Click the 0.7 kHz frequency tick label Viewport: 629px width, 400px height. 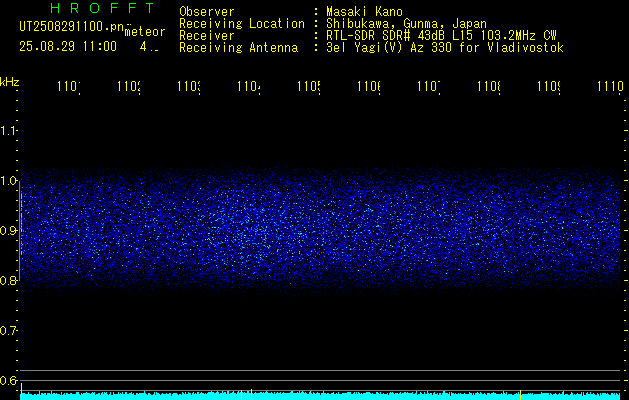point(9,331)
